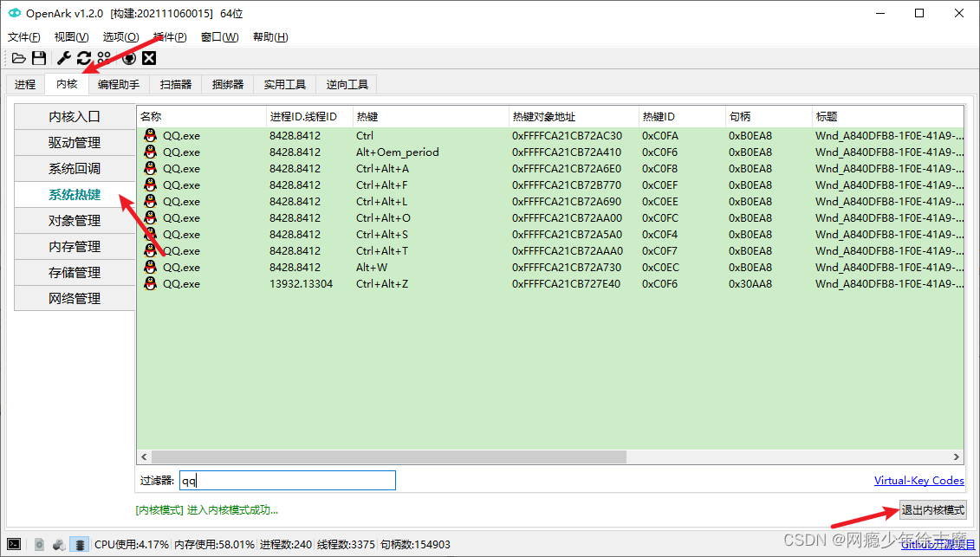
Task: Click the CPU使用:4.17% status entry
Action: 131,545
